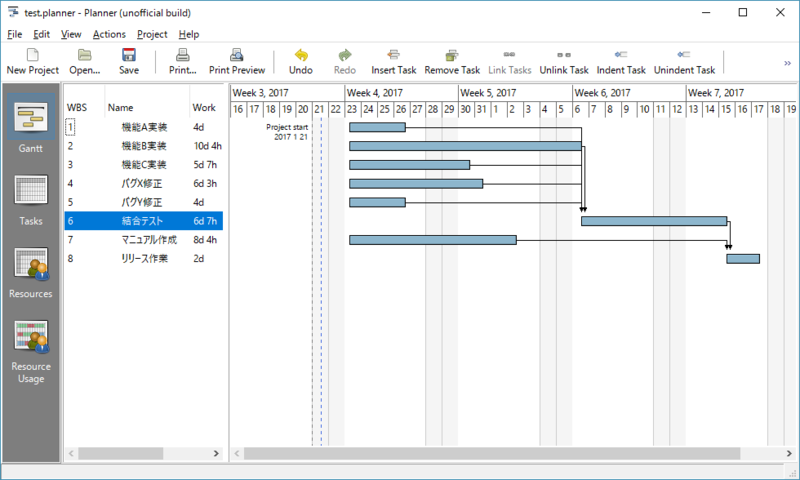Image resolution: width=800 pixels, height=480 pixels.
Task: Click the task list scroll left arrow
Action: 71,453
